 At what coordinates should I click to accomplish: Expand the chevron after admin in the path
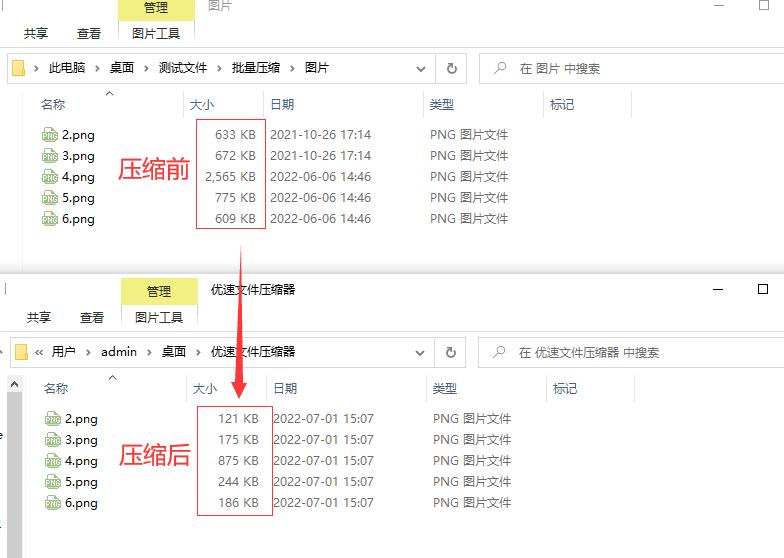coord(149,352)
